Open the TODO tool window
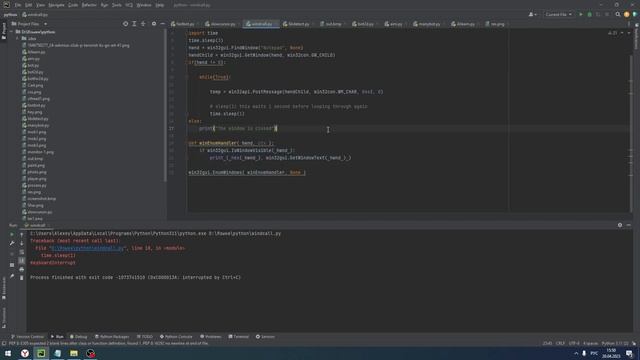 pos(145,337)
